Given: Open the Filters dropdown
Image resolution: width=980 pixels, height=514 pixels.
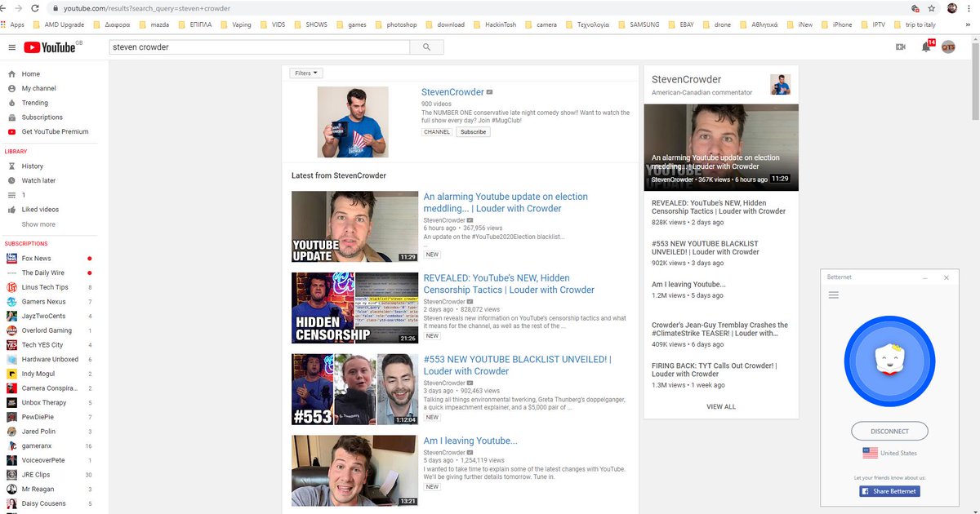Looking at the screenshot, I should (x=305, y=73).
